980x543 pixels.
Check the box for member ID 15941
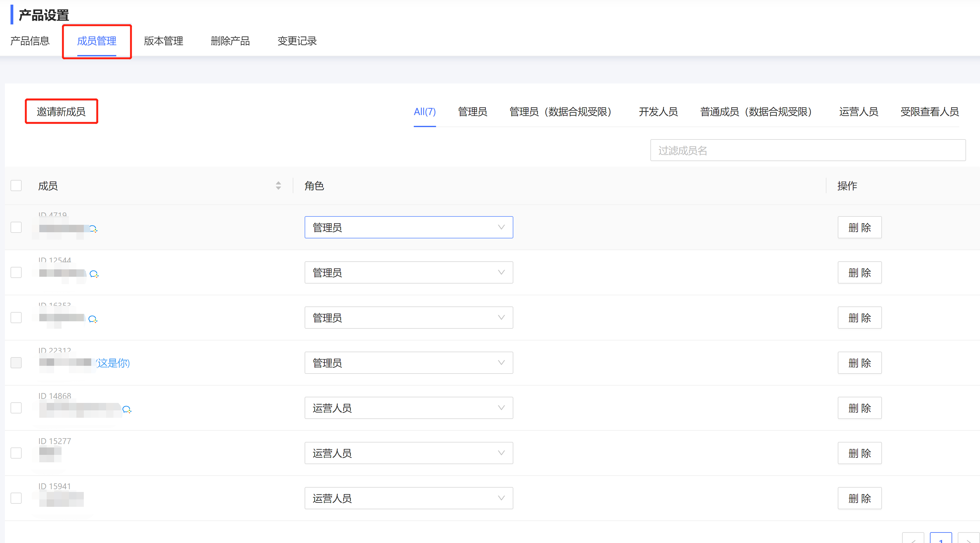[16, 498]
